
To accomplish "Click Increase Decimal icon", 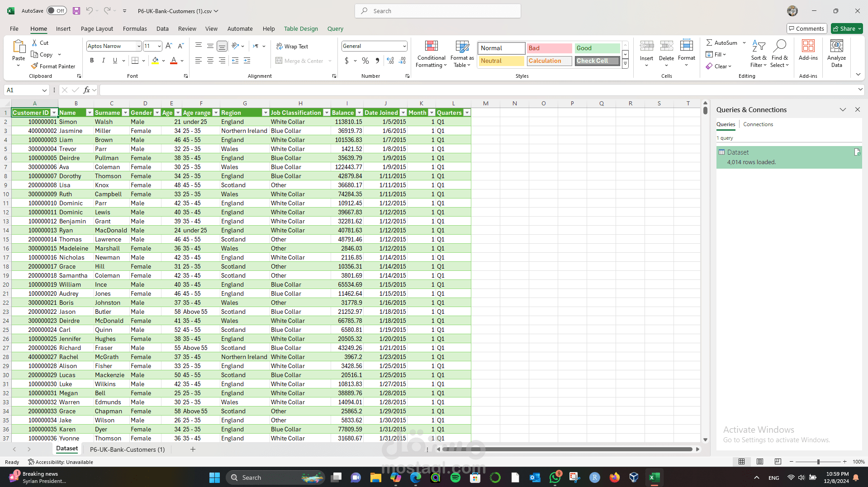I will (x=390, y=60).
